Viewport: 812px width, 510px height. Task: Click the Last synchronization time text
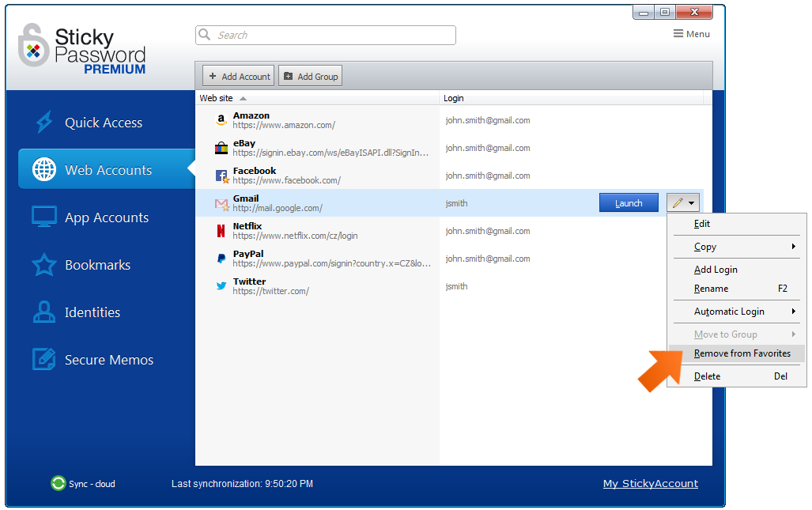tap(243, 483)
